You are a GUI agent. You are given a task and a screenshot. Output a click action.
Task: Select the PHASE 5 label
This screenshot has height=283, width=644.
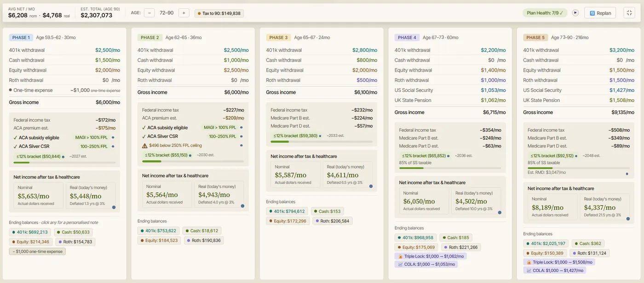[535, 38]
